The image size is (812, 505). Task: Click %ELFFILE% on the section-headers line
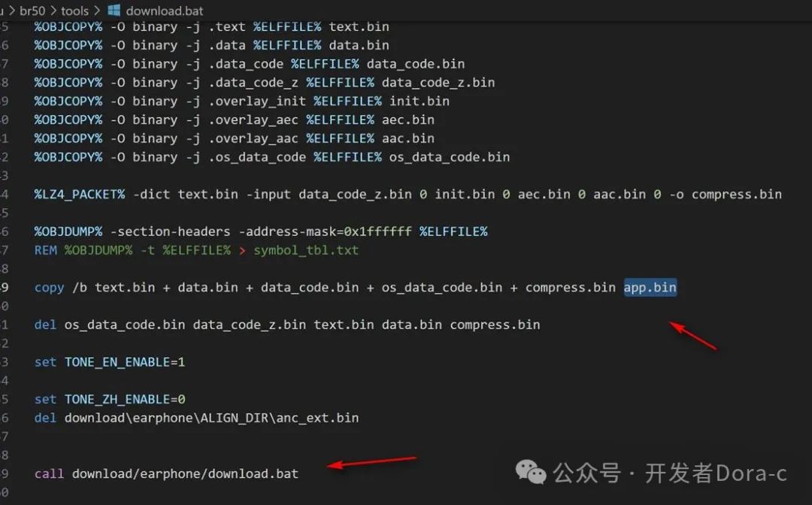click(453, 231)
